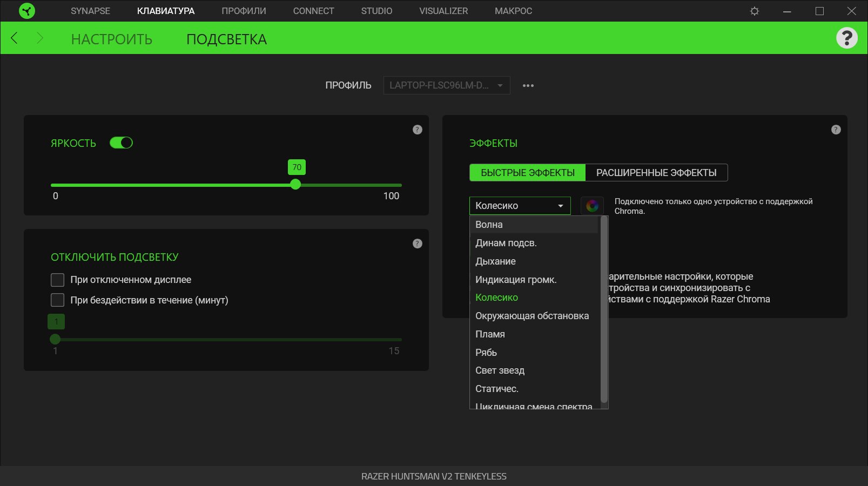Choose Колесико effect in the list

(534, 298)
